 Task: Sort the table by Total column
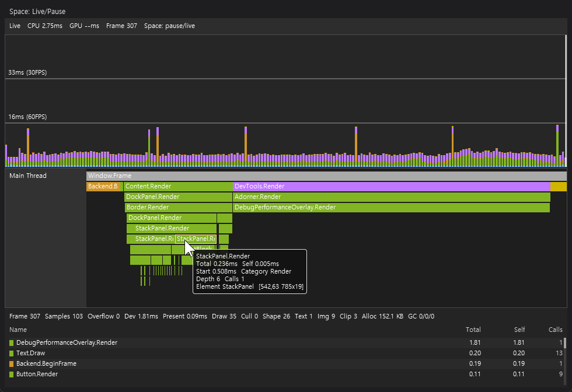pyautogui.click(x=473, y=330)
